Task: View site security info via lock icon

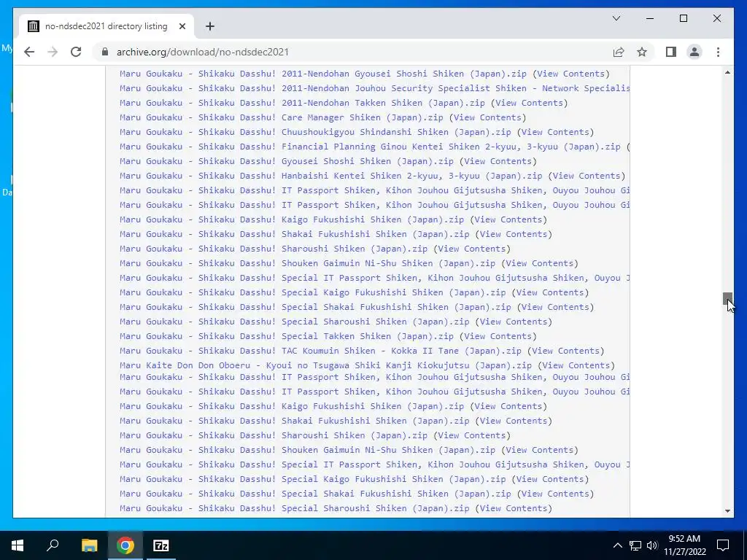Action: tap(105, 52)
